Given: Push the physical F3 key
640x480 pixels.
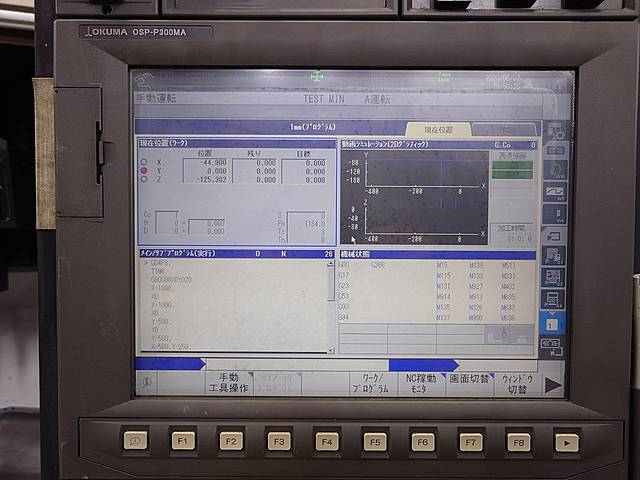Looking at the screenshot, I should click(279, 442).
